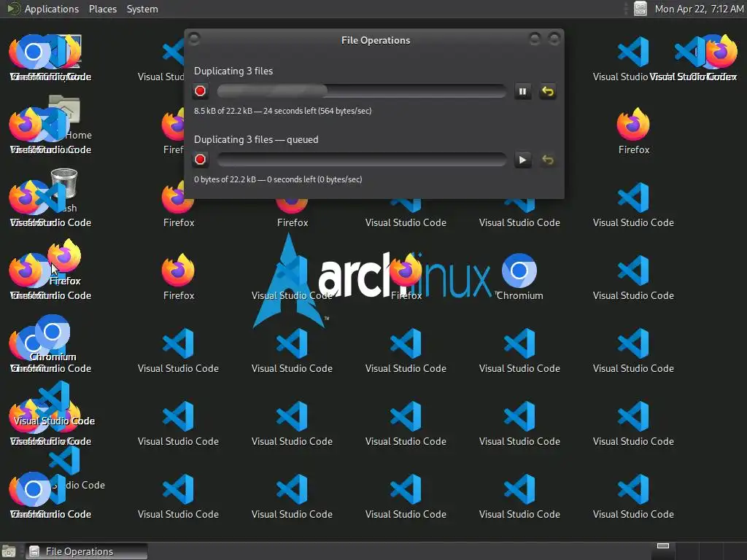Open Firefox icon under the mouse cursor
This screenshot has height=560, width=747.
tap(64, 262)
